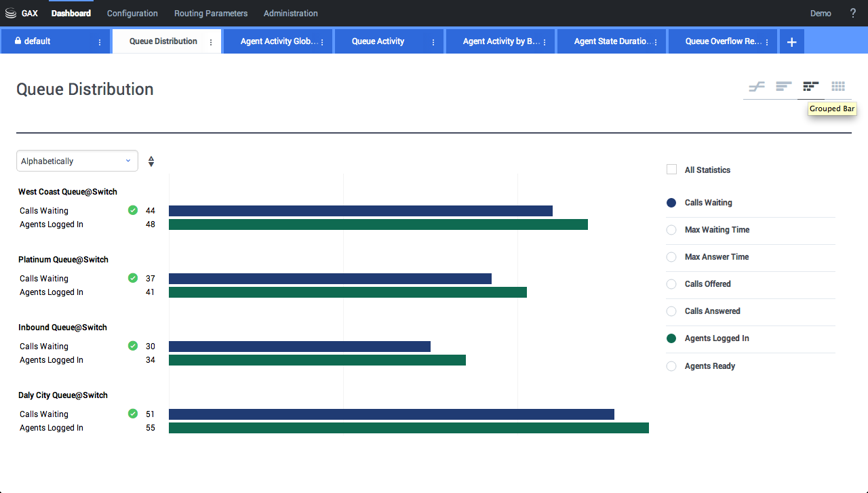The image size is (868, 493).
Task: Enable the All Statistics checkbox
Action: [x=671, y=170]
